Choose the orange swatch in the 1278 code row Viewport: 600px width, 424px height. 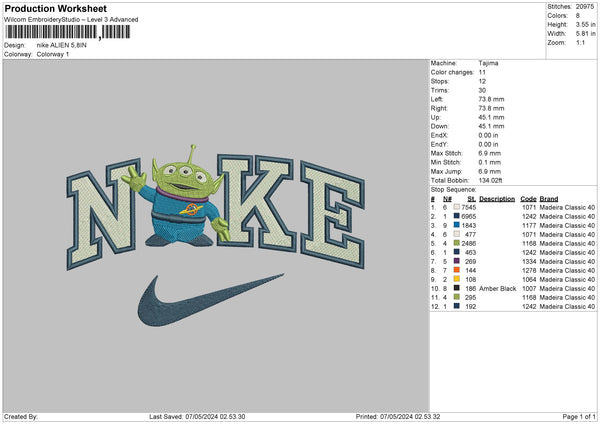(457, 270)
